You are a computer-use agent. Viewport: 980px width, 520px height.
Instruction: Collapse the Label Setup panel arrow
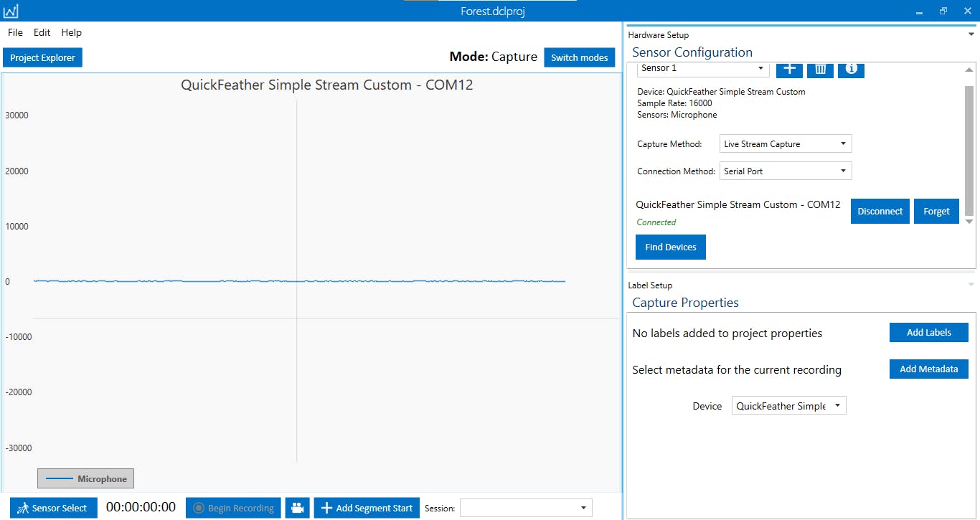click(971, 285)
